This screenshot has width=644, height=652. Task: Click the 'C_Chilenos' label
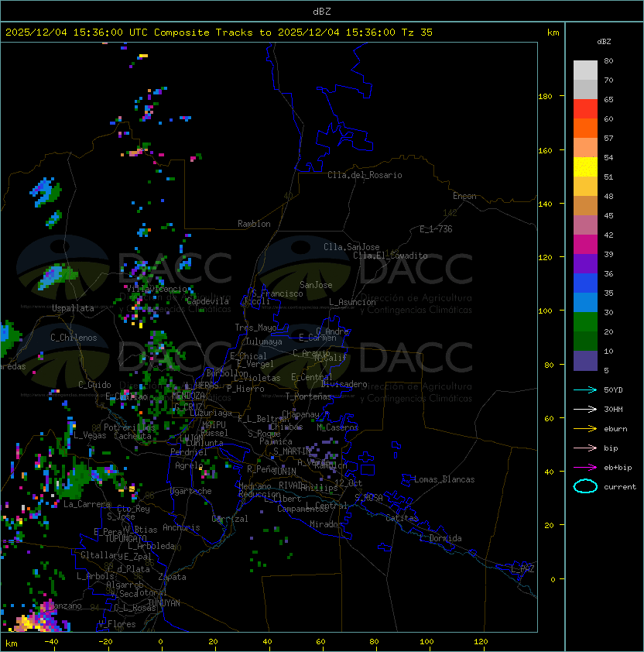tap(74, 338)
